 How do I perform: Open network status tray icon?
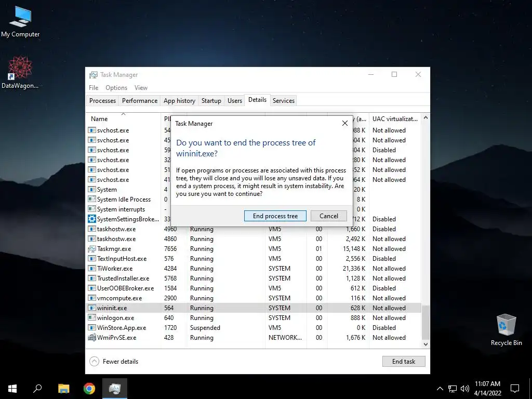pos(453,389)
